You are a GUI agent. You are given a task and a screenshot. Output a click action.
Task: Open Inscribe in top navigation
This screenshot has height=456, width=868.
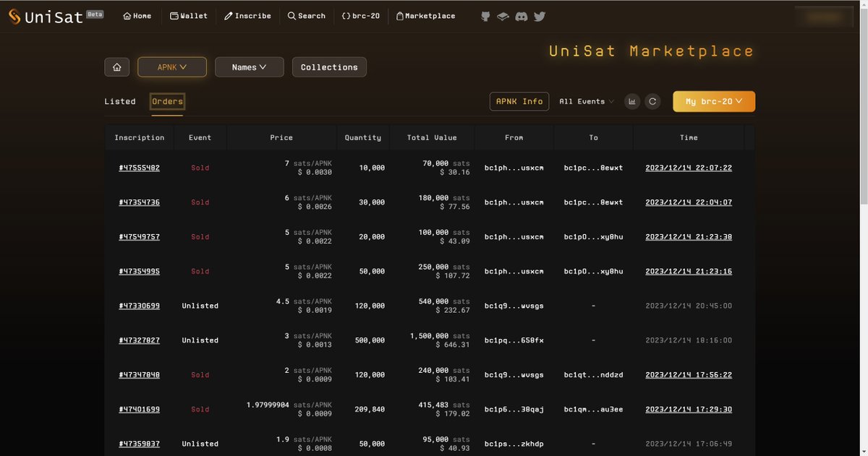point(247,16)
